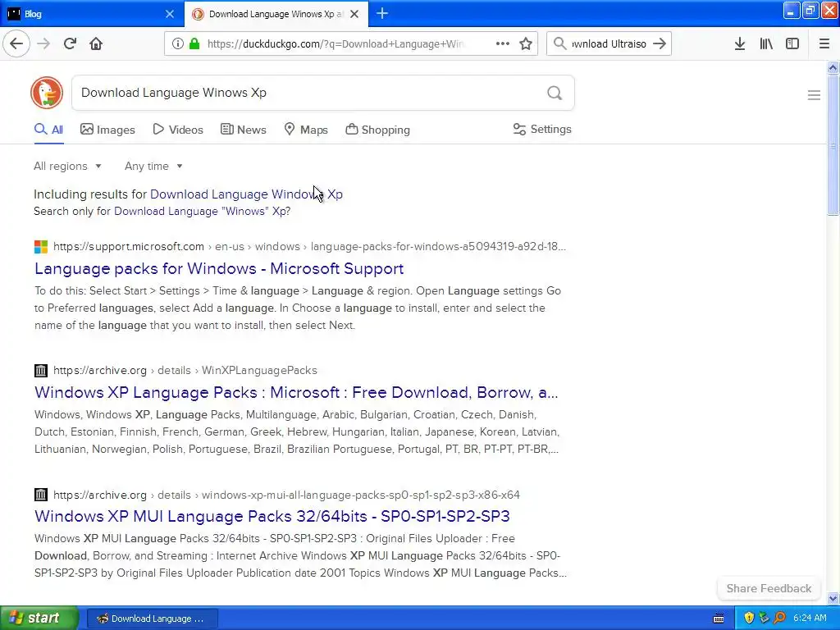This screenshot has height=630, width=840.
Task: Bookmark this page with the star
Action: 526,43
